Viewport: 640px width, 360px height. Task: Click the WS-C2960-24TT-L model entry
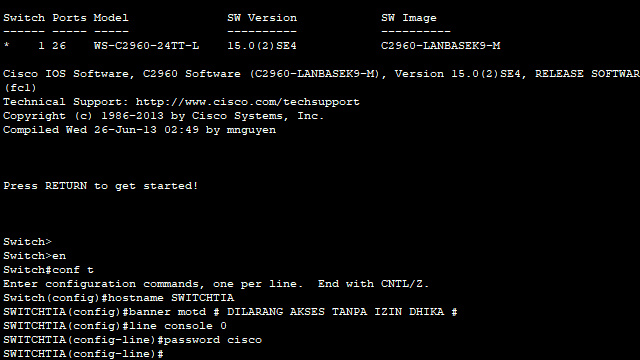tap(146, 46)
